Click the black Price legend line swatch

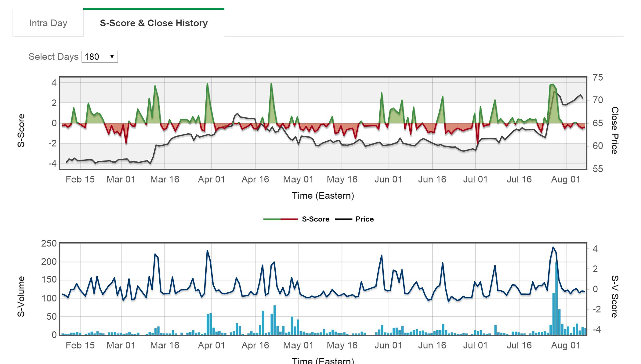tap(344, 219)
